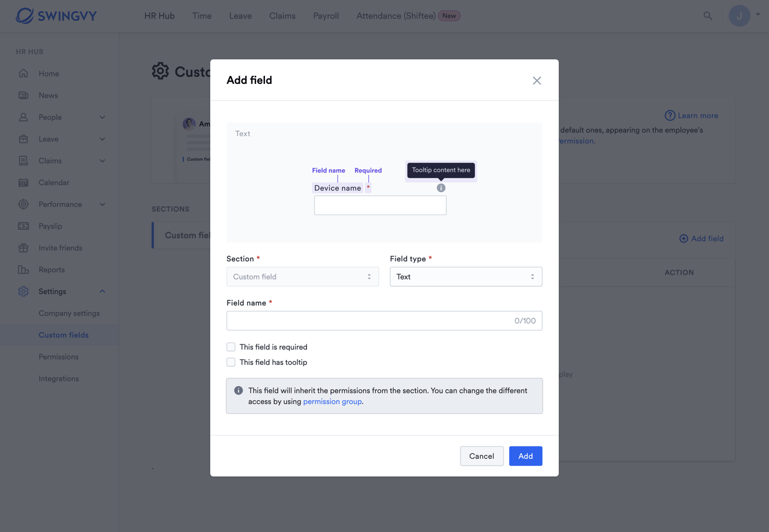Enable the 'This field is required' checkbox
Image resolution: width=769 pixels, height=532 pixels.
click(x=231, y=346)
